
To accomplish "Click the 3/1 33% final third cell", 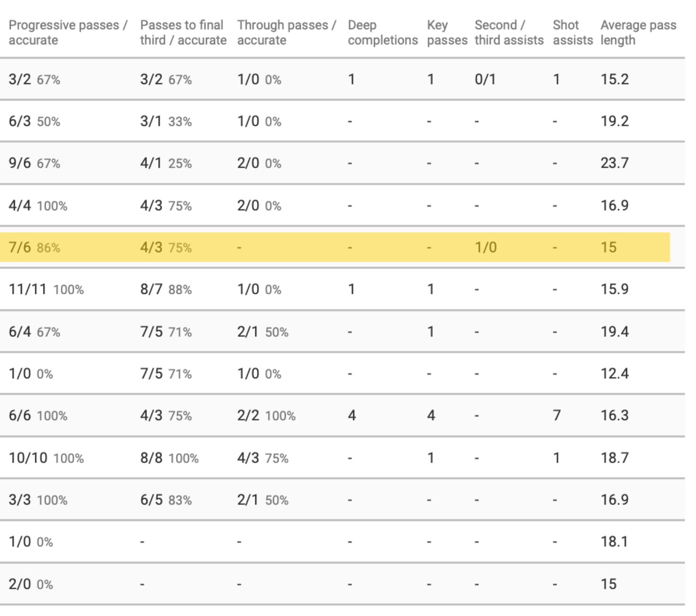I will pos(166,121).
